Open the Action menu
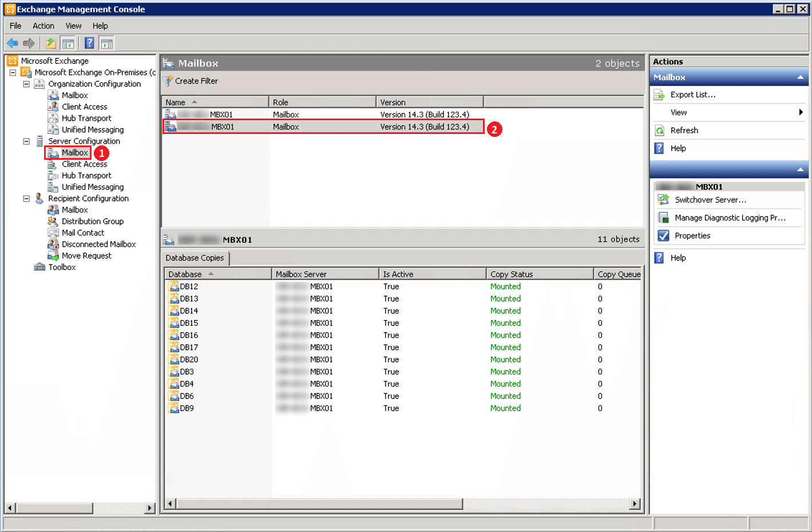 click(43, 26)
